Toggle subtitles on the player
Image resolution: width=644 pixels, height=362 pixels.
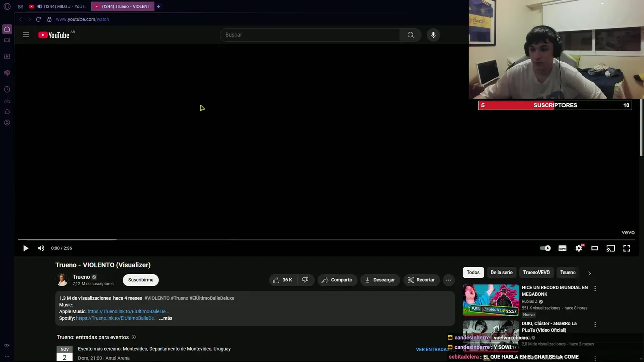562,248
